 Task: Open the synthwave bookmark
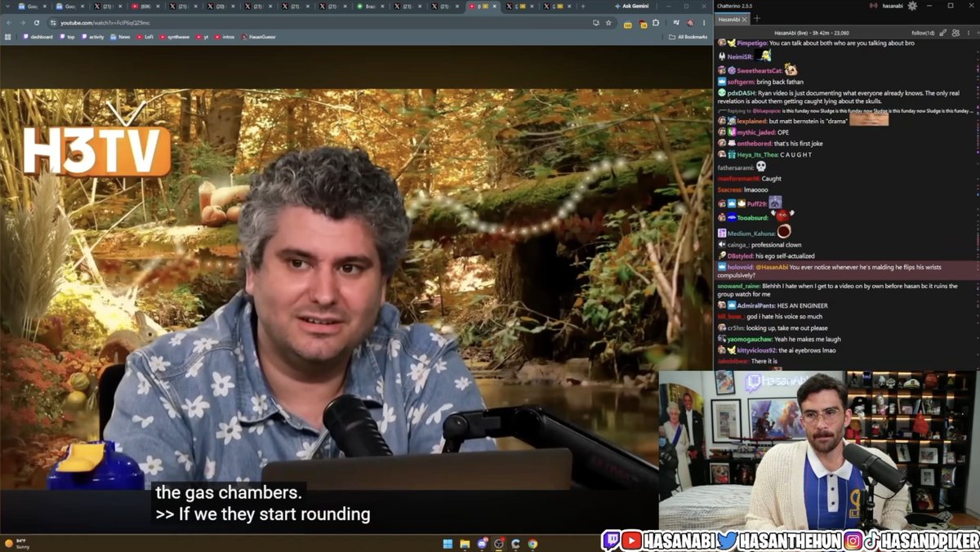[175, 37]
